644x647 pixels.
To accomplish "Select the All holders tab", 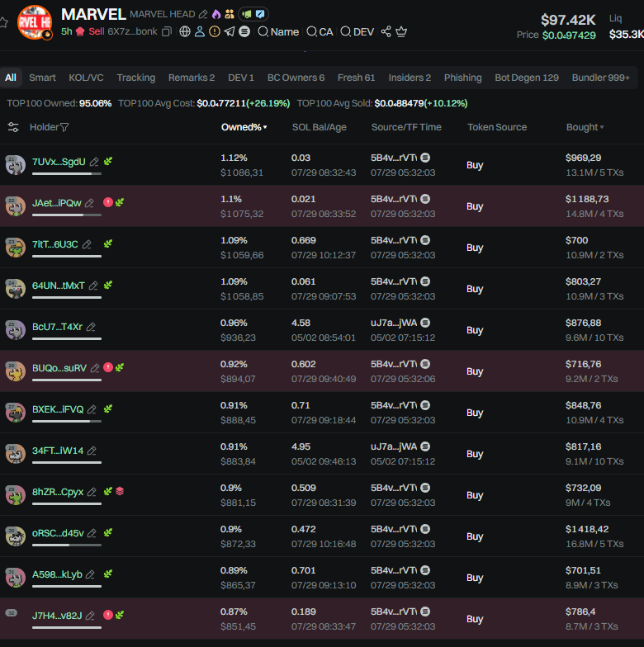I will 11,78.
